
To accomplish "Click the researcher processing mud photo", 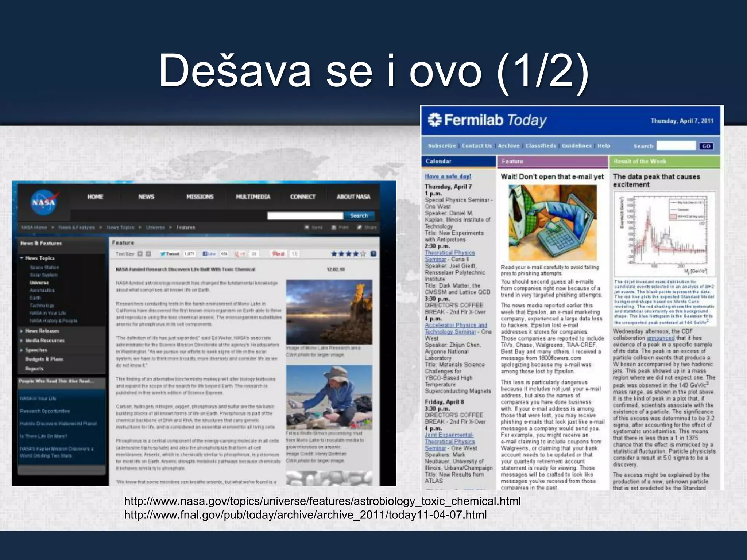I will tap(329, 397).
